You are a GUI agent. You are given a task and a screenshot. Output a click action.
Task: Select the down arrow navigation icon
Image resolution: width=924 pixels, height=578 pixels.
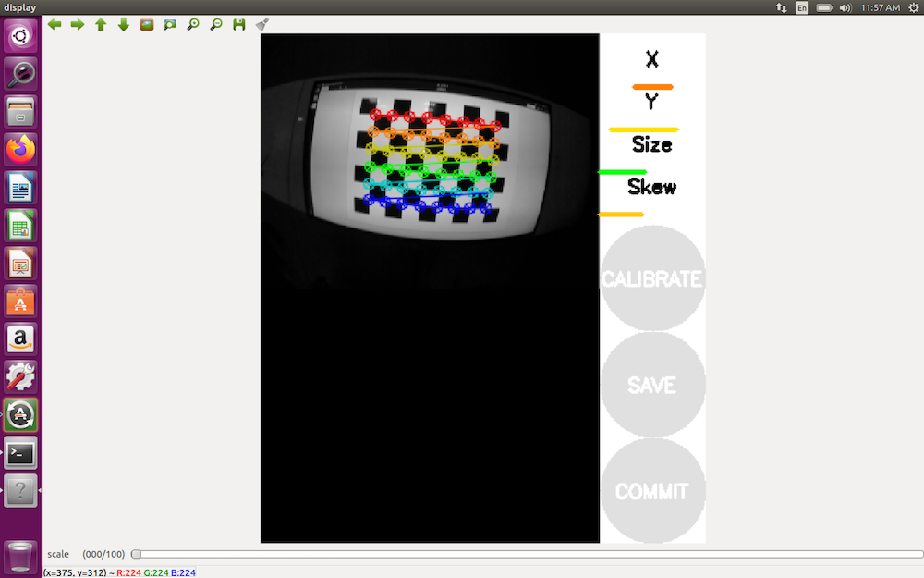point(123,24)
